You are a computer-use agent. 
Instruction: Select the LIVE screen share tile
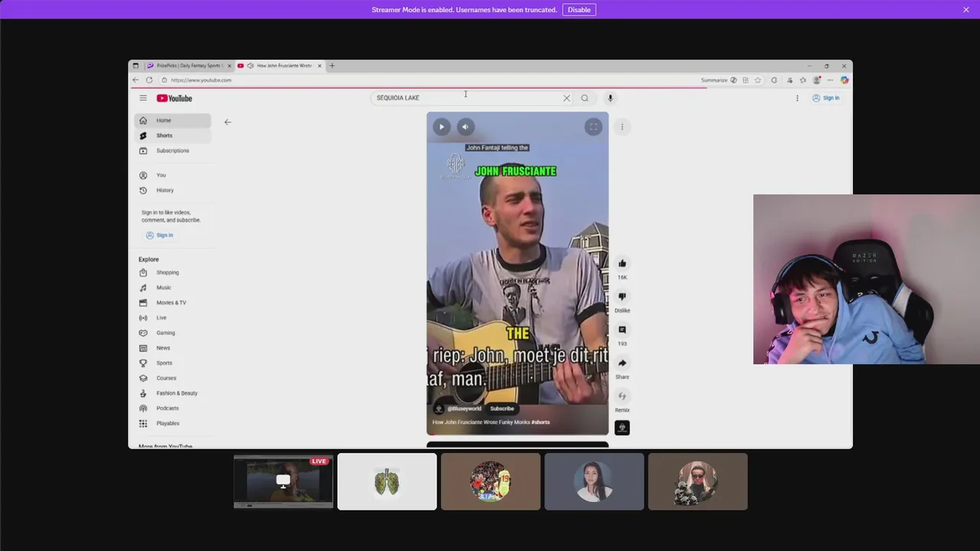[283, 481]
